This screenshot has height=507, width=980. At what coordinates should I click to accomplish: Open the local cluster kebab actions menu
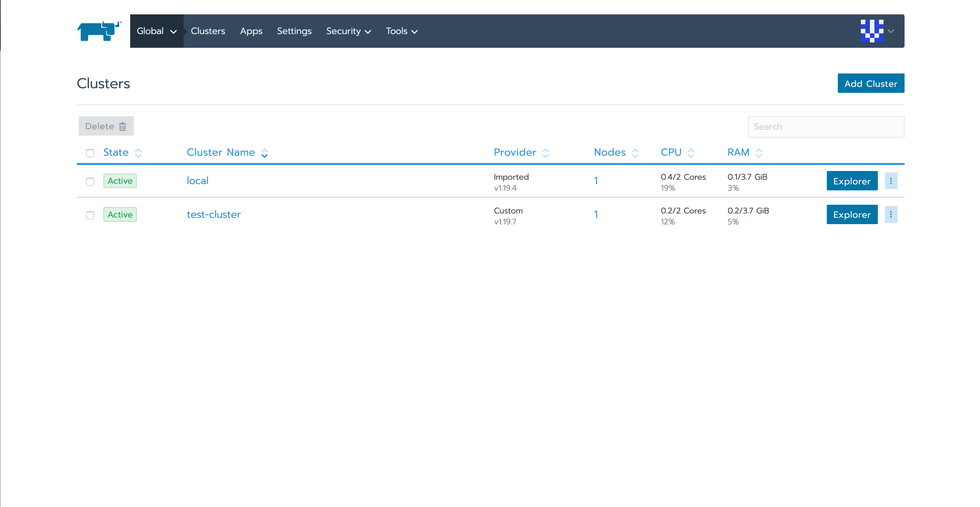coord(891,181)
